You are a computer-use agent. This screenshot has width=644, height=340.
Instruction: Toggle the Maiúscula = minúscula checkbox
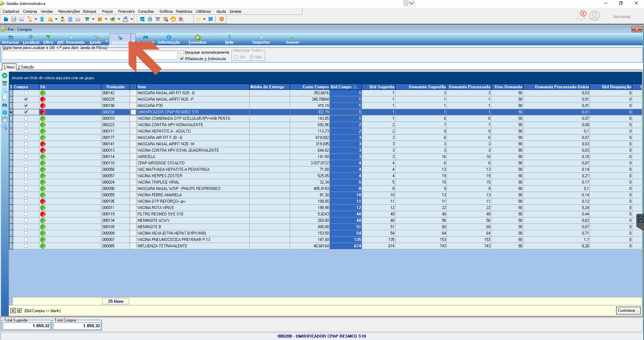pos(182,59)
